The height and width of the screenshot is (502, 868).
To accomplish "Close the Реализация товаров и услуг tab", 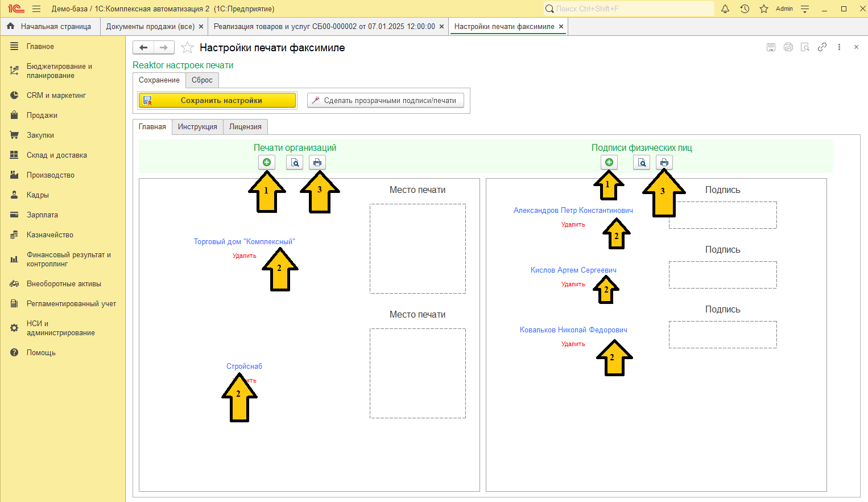I will click(x=441, y=27).
